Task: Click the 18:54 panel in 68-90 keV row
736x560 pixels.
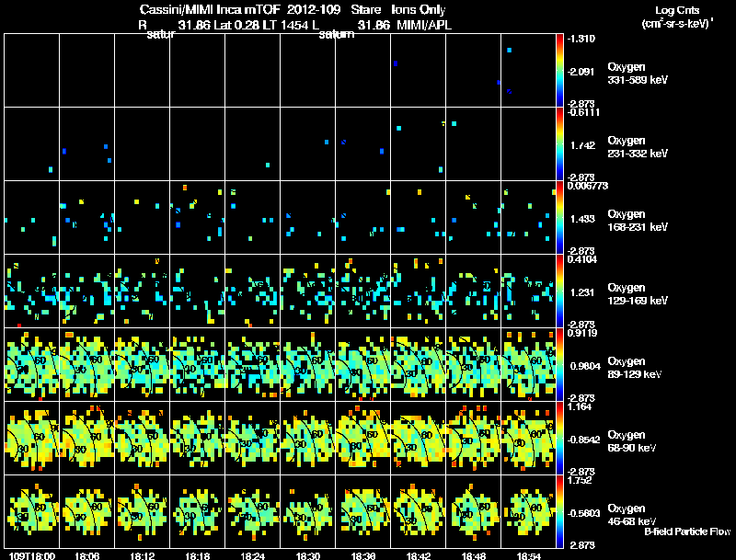Action: 528,438
